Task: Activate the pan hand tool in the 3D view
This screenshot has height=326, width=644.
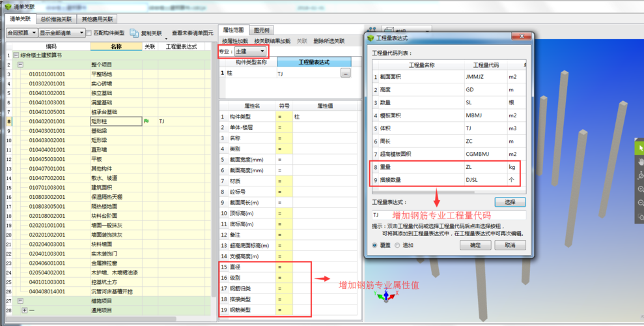Action: coord(640,162)
